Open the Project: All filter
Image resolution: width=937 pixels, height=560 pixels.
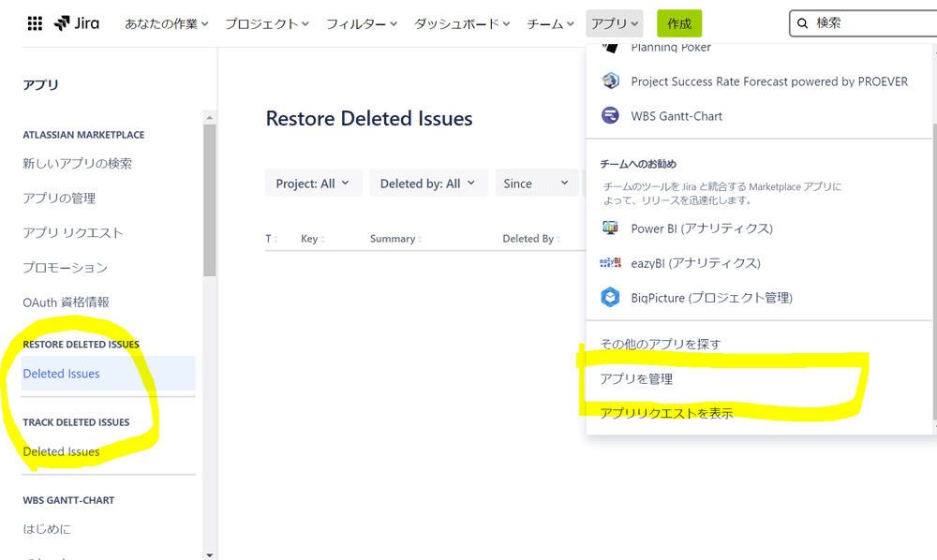(313, 184)
